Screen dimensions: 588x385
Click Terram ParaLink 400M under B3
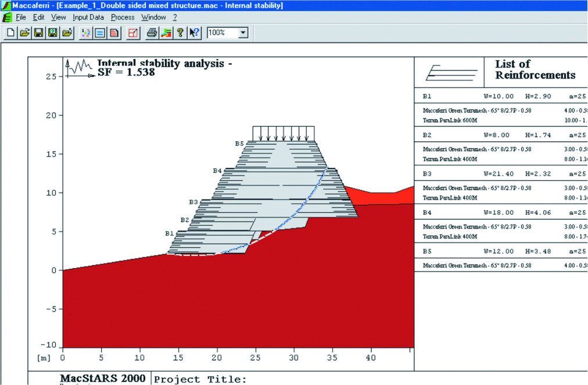pyautogui.click(x=450, y=198)
